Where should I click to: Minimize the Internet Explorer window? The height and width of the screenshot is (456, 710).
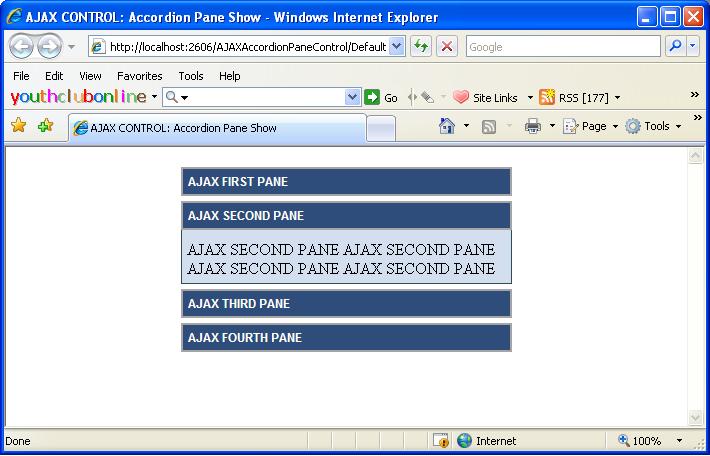point(647,18)
